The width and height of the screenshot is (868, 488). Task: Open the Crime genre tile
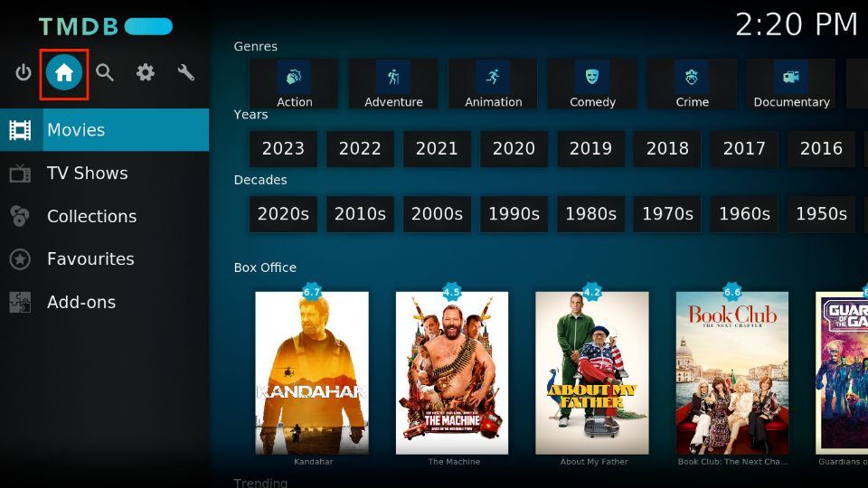(692, 83)
